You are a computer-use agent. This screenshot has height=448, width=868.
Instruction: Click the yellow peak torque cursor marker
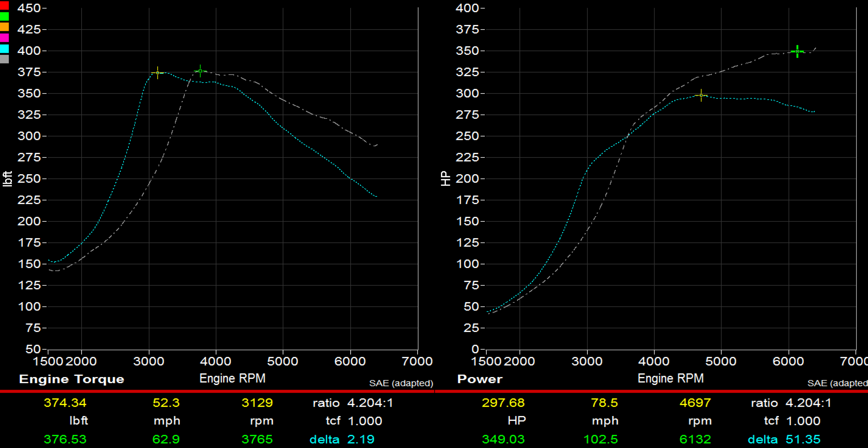[158, 73]
